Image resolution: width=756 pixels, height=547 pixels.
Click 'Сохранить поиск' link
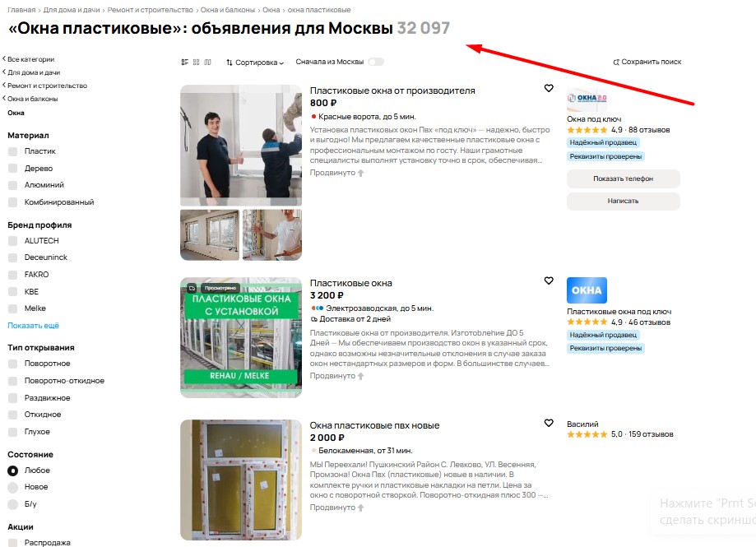[x=647, y=62]
